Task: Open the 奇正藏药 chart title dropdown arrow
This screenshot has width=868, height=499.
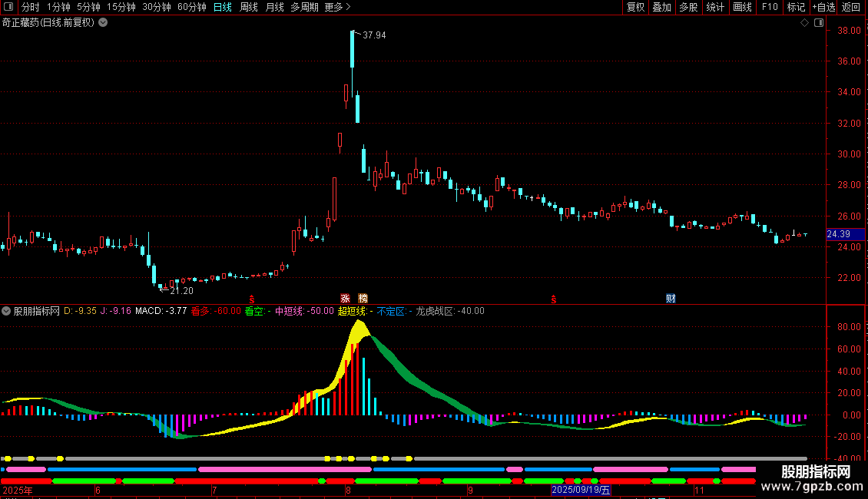Action: (103, 23)
